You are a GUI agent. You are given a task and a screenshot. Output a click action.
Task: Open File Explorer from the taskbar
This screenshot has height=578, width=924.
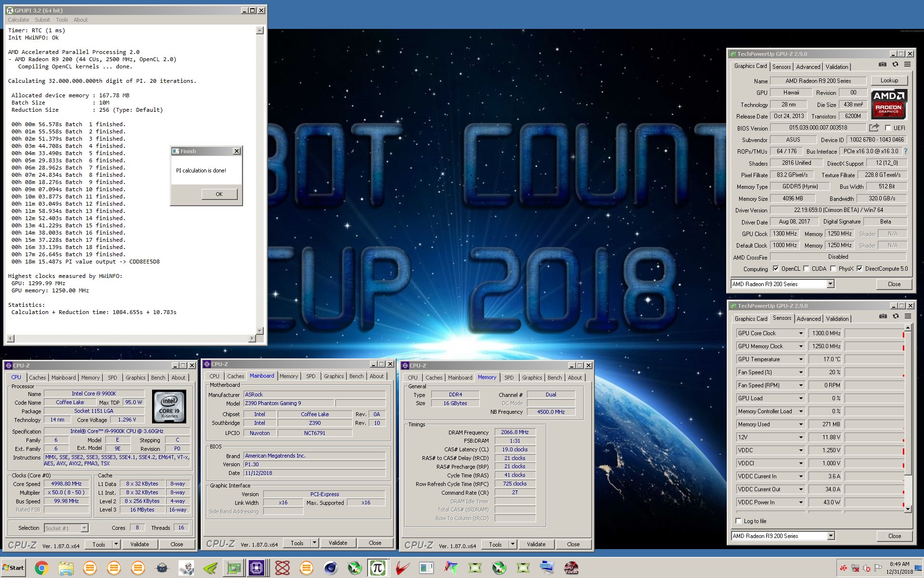coord(65,568)
